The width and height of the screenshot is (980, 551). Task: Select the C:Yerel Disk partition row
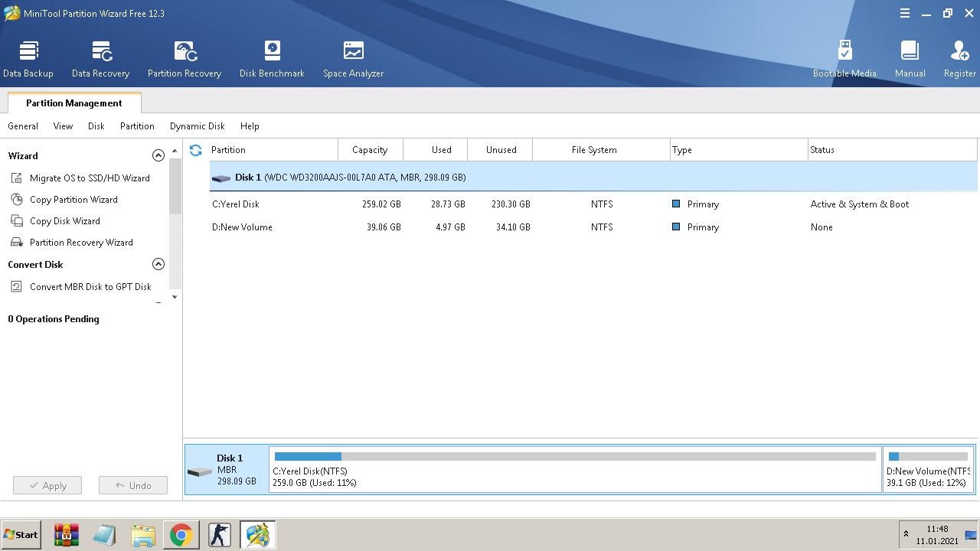click(593, 204)
